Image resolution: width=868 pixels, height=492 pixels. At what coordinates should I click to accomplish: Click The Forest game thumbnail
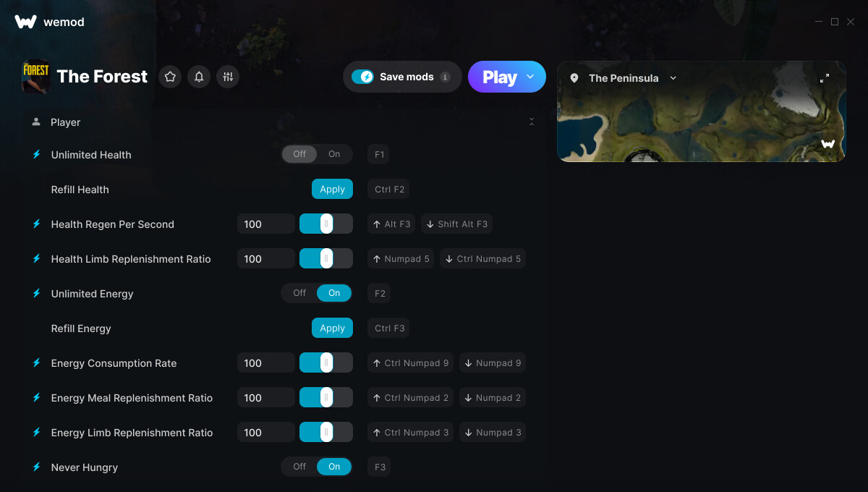[36, 77]
